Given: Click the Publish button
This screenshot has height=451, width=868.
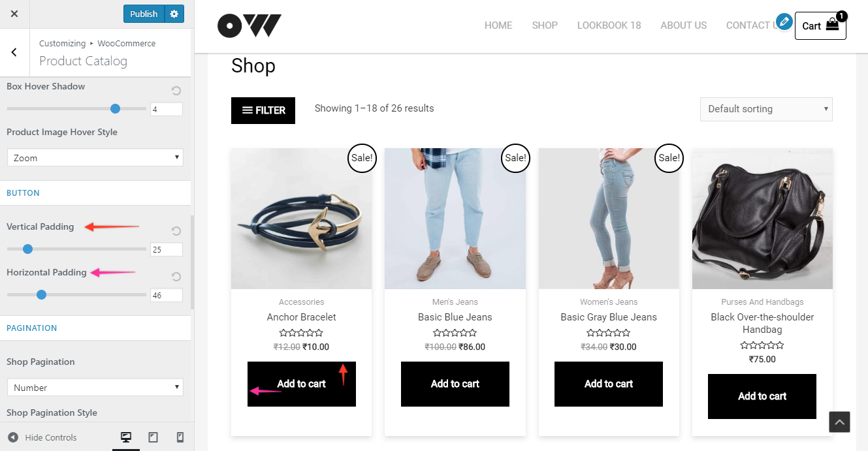Looking at the screenshot, I should [x=144, y=14].
